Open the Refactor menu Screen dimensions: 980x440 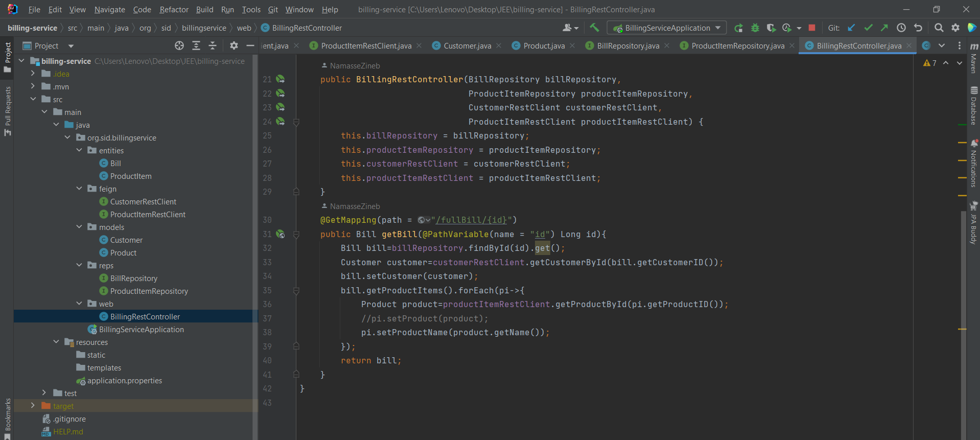coord(174,10)
